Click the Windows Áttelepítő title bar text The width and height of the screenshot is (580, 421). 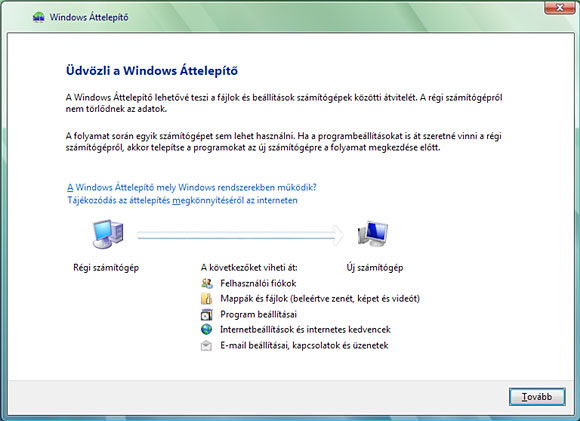[x=89, y=17]
